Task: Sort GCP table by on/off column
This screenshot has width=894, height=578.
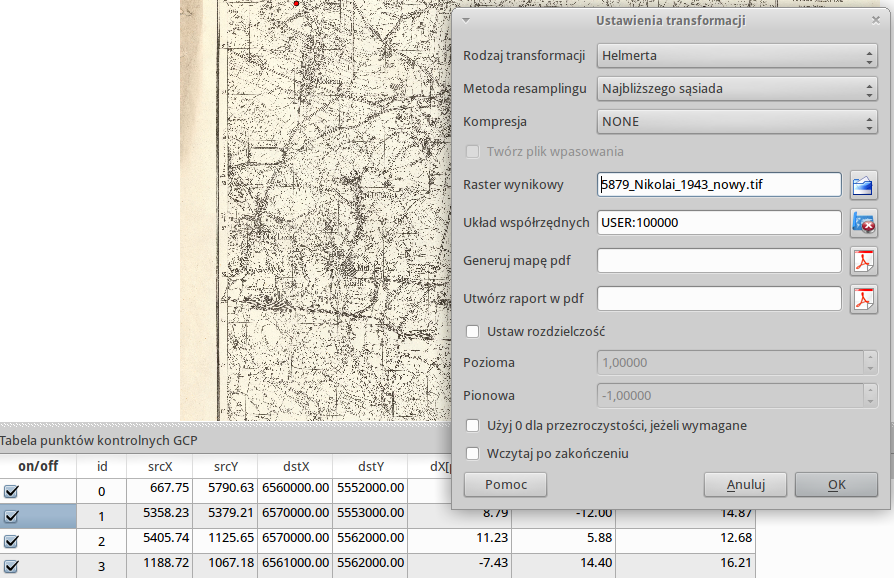Action: 38,466
